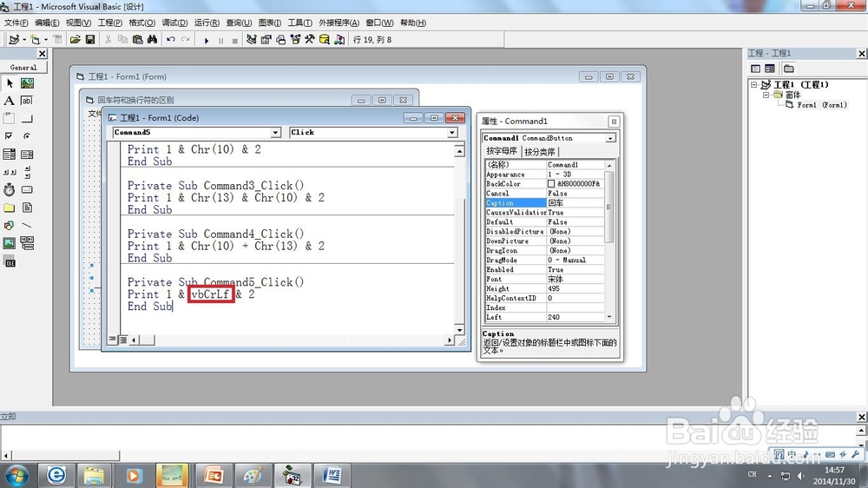The image size is (868, 488).
Task: Switch to 按字母序 properties tab
Action: coord(502,151)
